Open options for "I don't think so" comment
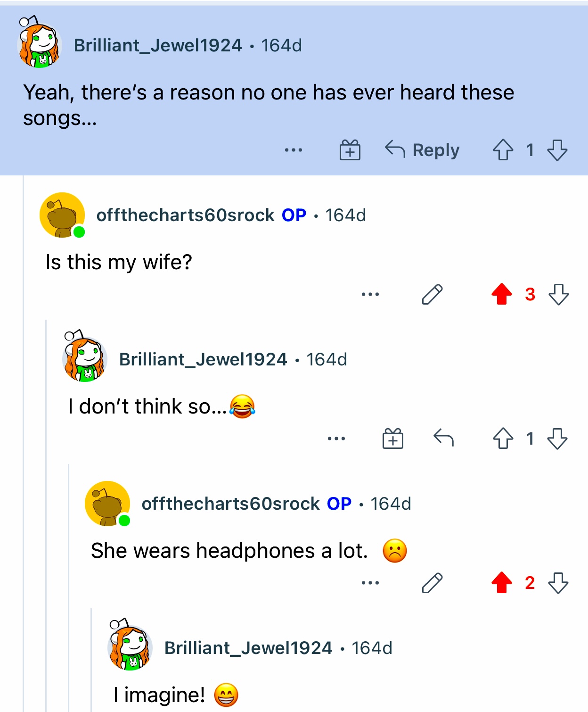588x712 pixels. [x=336, y=439]
